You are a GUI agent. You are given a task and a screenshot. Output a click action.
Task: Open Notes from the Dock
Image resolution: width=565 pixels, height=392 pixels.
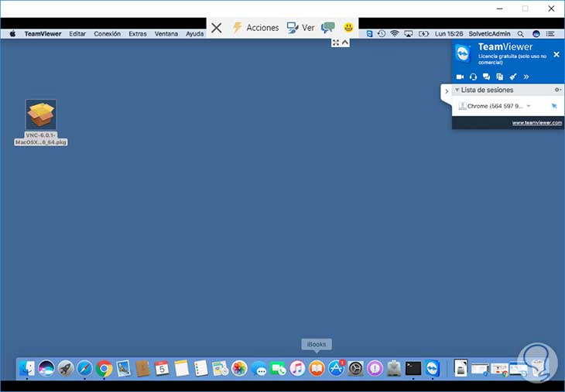click(x=182, y=368)
